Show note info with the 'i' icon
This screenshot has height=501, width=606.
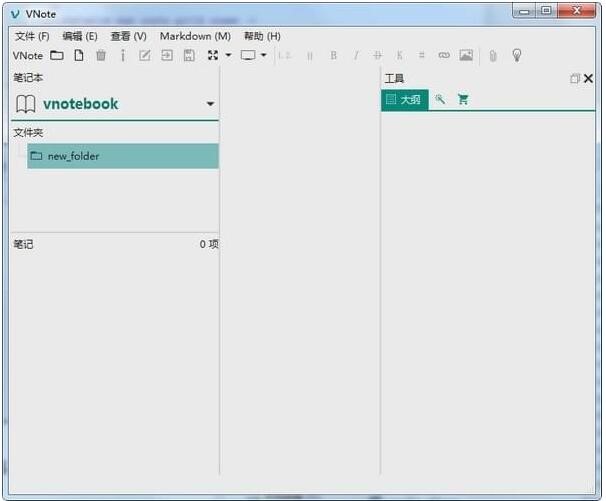123,56
